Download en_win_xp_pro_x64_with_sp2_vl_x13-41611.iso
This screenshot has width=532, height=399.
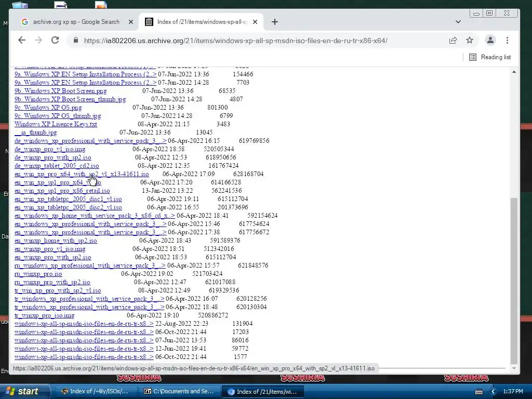click(82, 174)
